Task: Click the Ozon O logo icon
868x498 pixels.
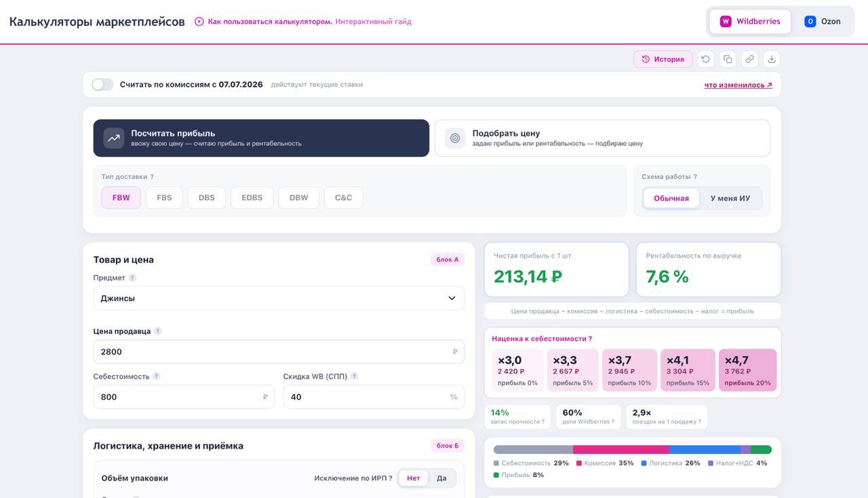Action: [810, 22]
